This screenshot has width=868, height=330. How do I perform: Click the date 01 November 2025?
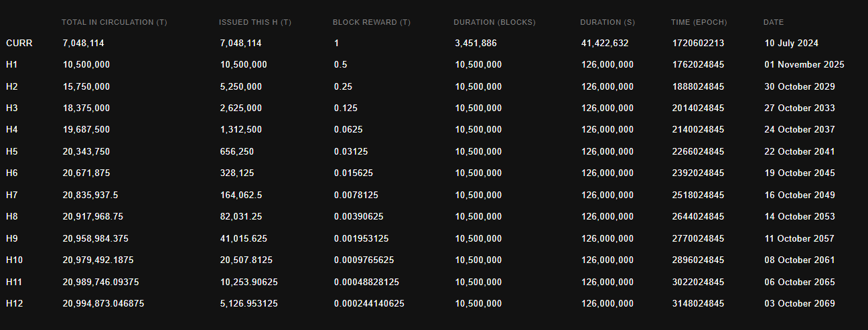[x=804, y=65]
